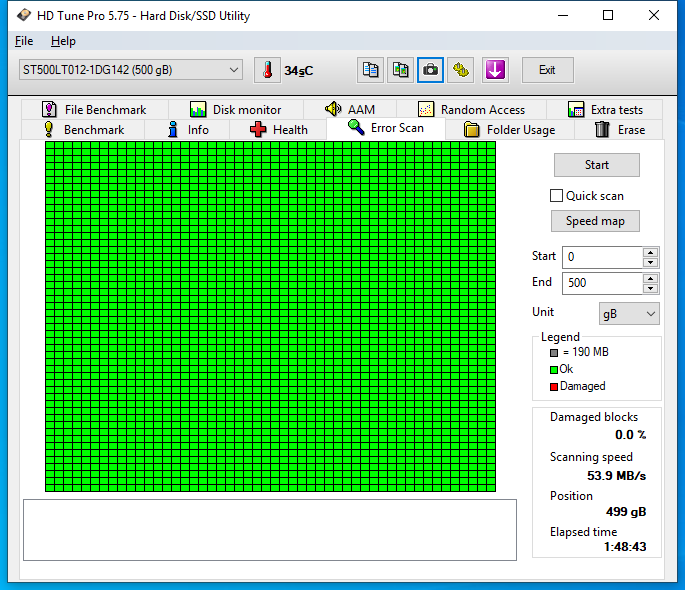Click the camera save screenshot icon

point(431,70)
